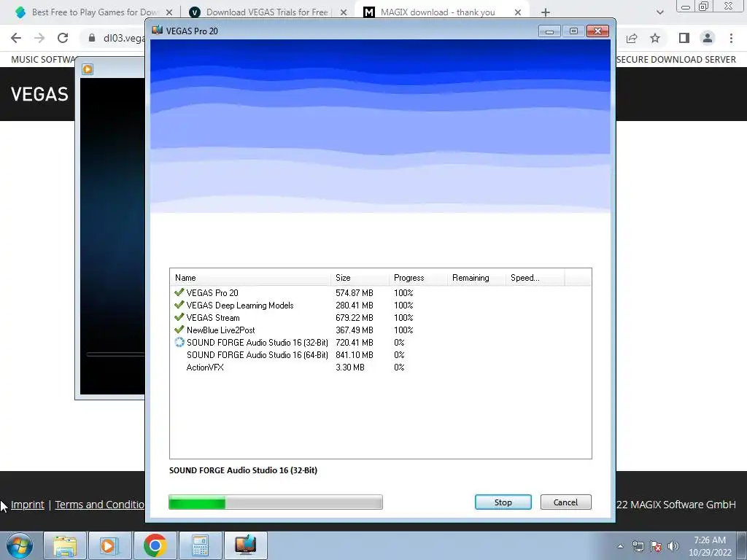Click green checkmark next to VEGAS Stream
The image size is (747, 560).
pos(179,316)
